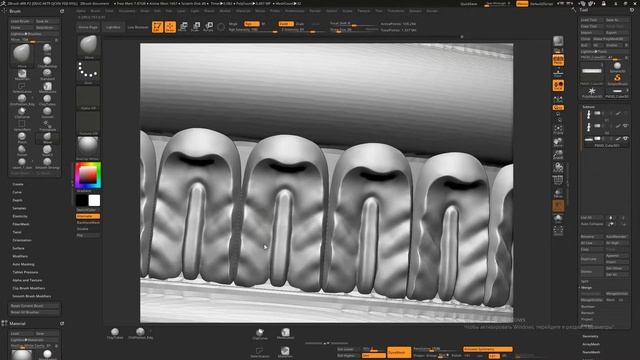Select the white secondary color swatch
This screenshot has width=640, height=360.
[x=94, y=200]
